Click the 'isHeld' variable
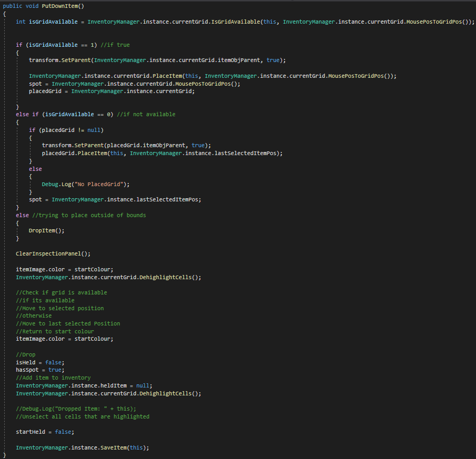Image resolution: width=476 pixels, height=459 pixels. [x=25, y=363]
